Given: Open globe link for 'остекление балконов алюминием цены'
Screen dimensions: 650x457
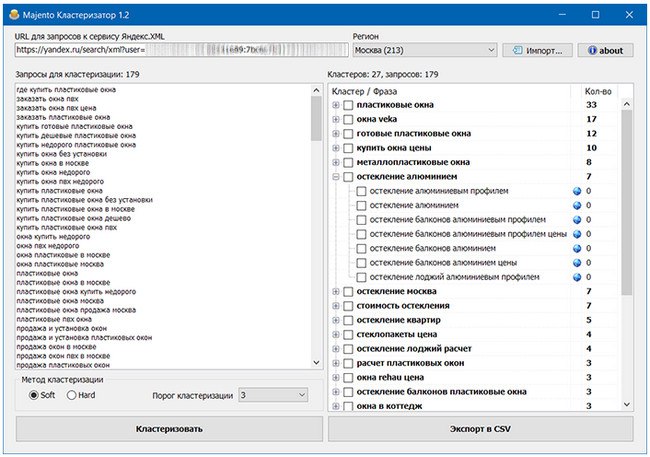Looking at the screenshot, I should click(577, 263).
